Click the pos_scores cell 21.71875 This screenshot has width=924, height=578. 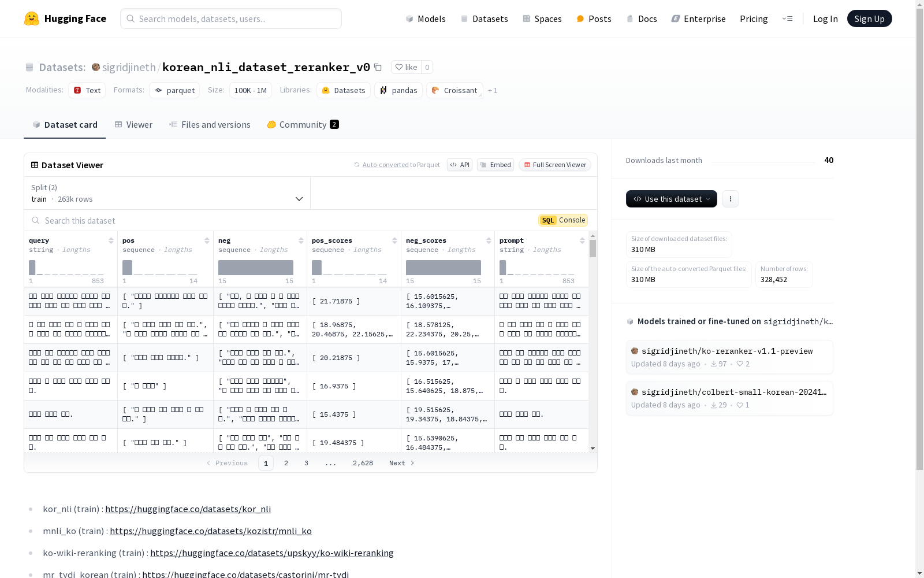(x=354, y=301)
